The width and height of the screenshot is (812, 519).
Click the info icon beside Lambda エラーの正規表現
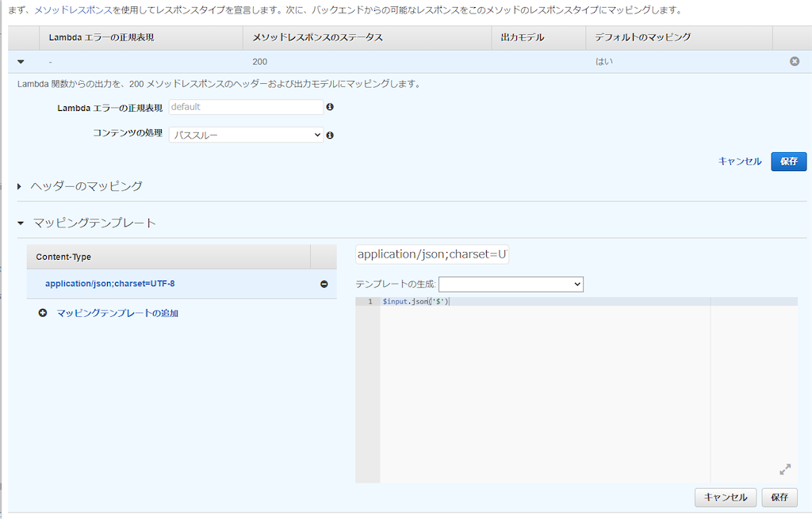point(330,107)
